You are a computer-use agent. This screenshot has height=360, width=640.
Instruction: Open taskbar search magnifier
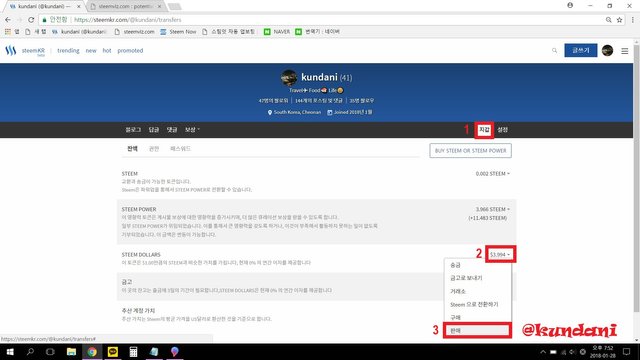pyautogui.click(x=30, y=351)
